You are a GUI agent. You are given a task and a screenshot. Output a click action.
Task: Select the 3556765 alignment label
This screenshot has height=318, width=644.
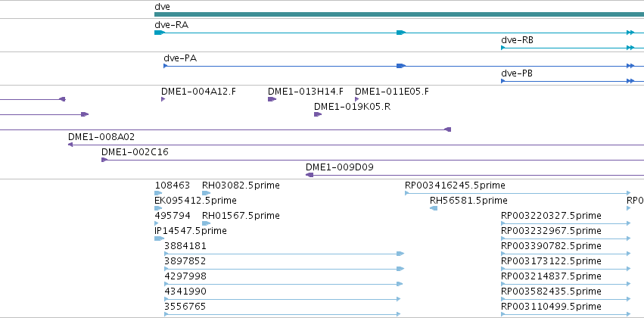click(x=185, y=307)
